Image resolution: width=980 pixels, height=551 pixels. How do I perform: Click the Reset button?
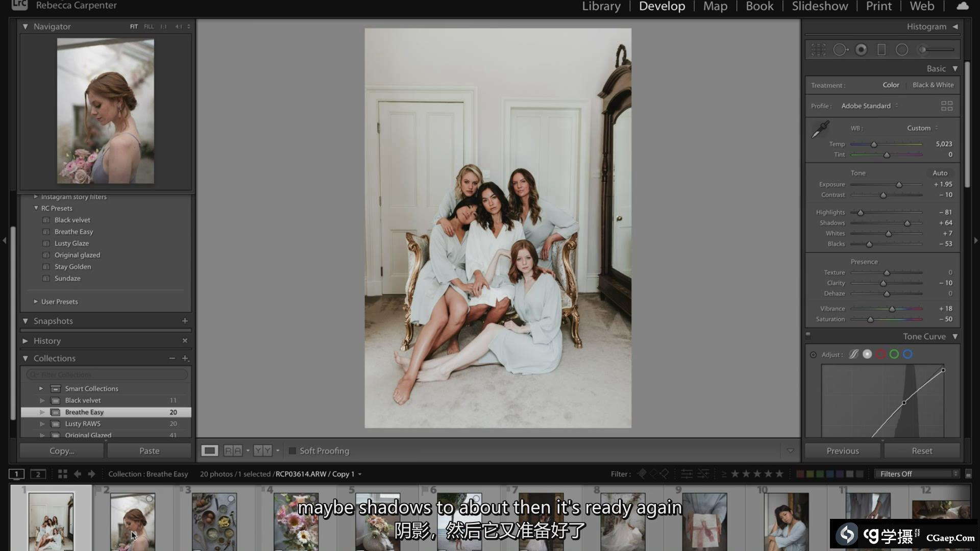click(921, 451)
